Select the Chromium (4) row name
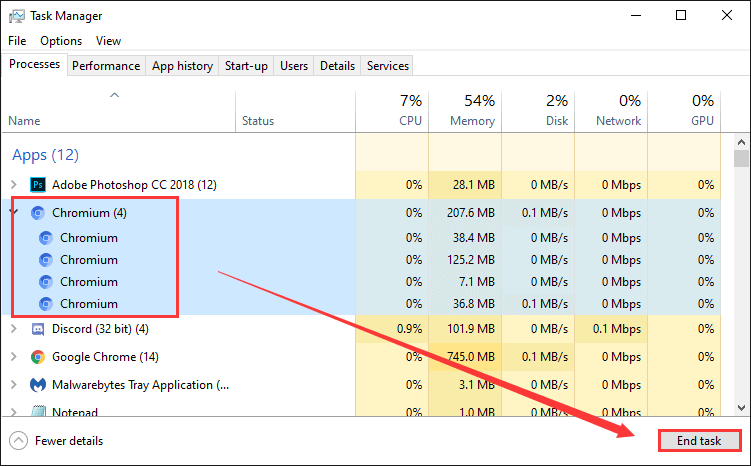 tap(89, 213)
